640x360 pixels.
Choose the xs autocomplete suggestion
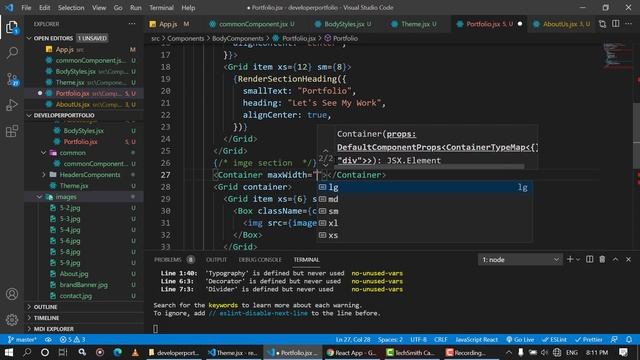(x=424, y=235)
